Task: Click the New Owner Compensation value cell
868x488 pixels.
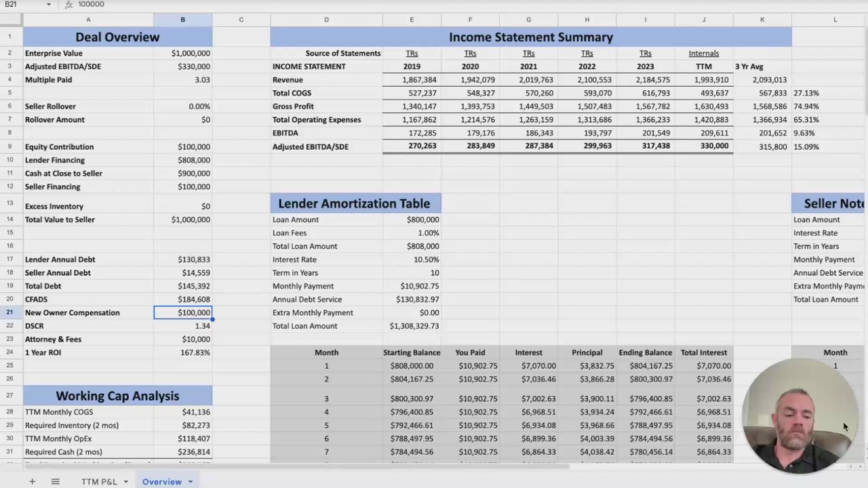Action: [182, 312]
